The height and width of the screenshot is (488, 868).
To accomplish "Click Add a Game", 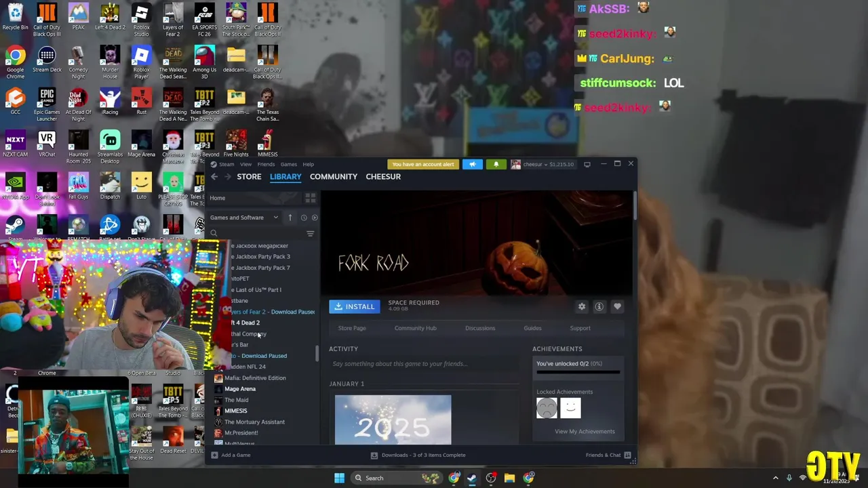I will 231,455.
